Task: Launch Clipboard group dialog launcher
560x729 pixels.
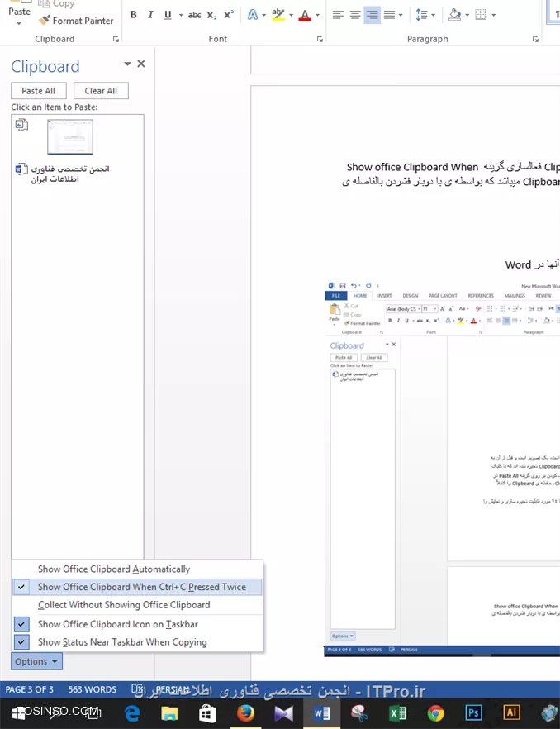Action: [116, 40]
